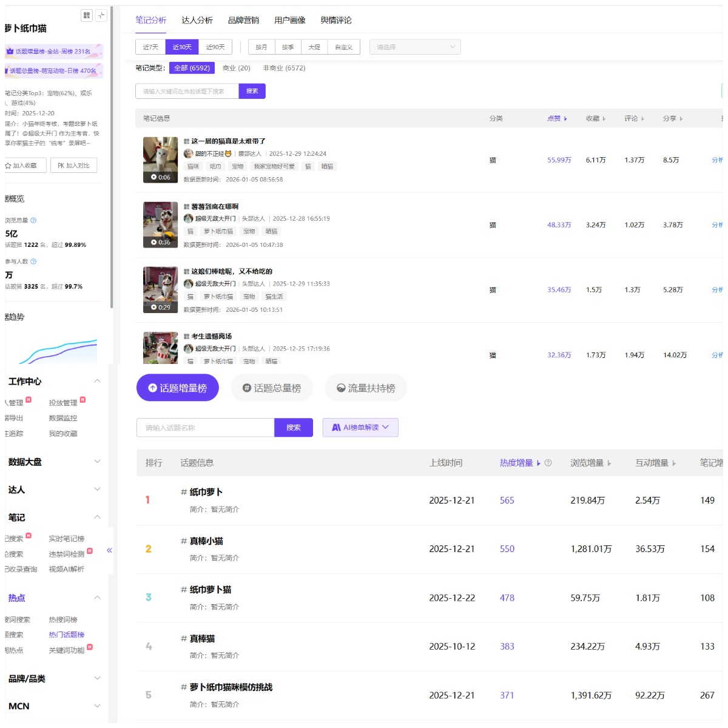Collapse sidebar with double-chevron arrow icon

109,550
